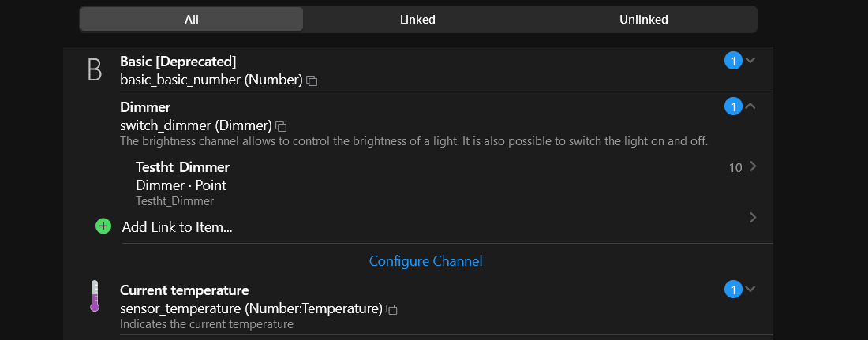Click the Basic channel letter B icon

[95, 70]
